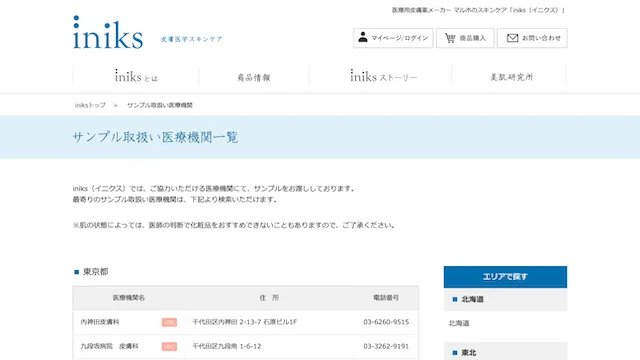Click URL badge for 内神田皮膚科
Image resolution: width=640 pixels, height=360 pixels.
pyautogui.click(x=169, y=322)
